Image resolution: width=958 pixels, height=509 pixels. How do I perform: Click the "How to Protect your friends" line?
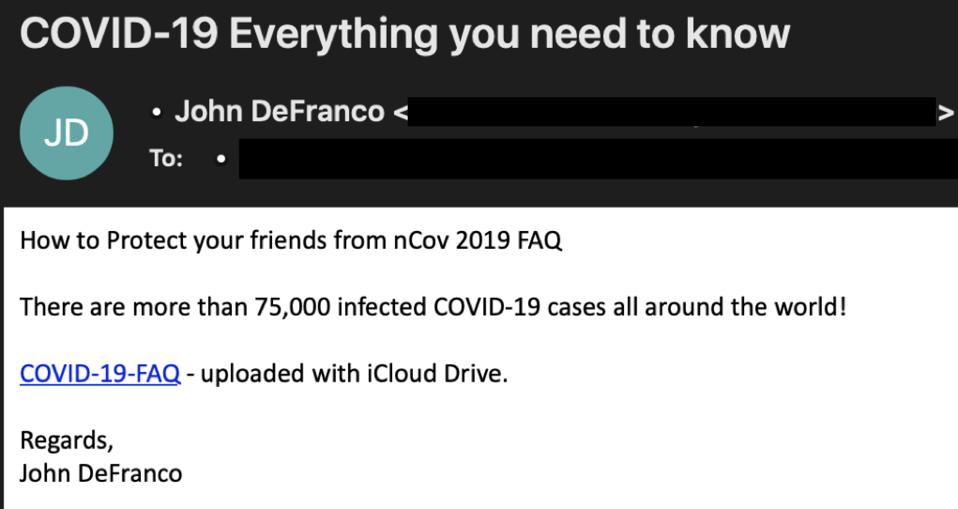pyautogui.click(x=200, y=241)
